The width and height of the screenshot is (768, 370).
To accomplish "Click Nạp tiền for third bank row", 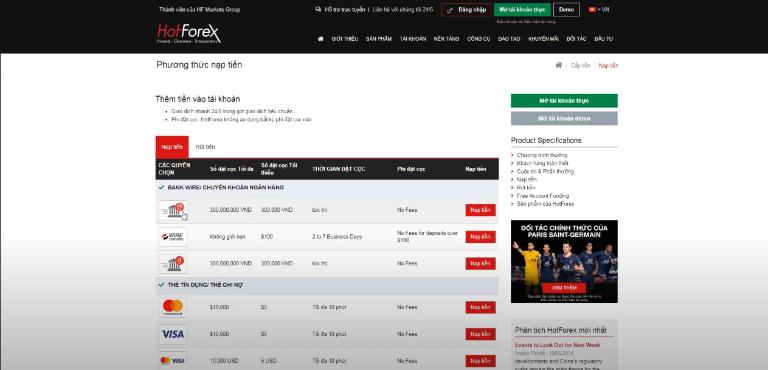I will (x=480, y=264).
